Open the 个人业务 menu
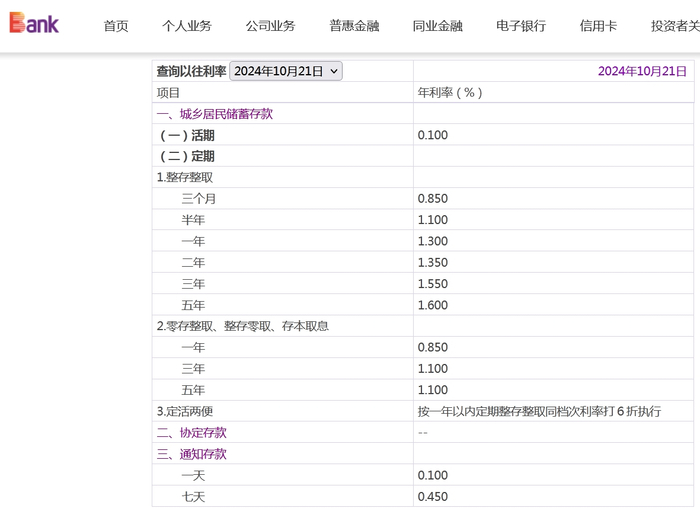This screenshot has width=700, height=508. click(187, 26)
